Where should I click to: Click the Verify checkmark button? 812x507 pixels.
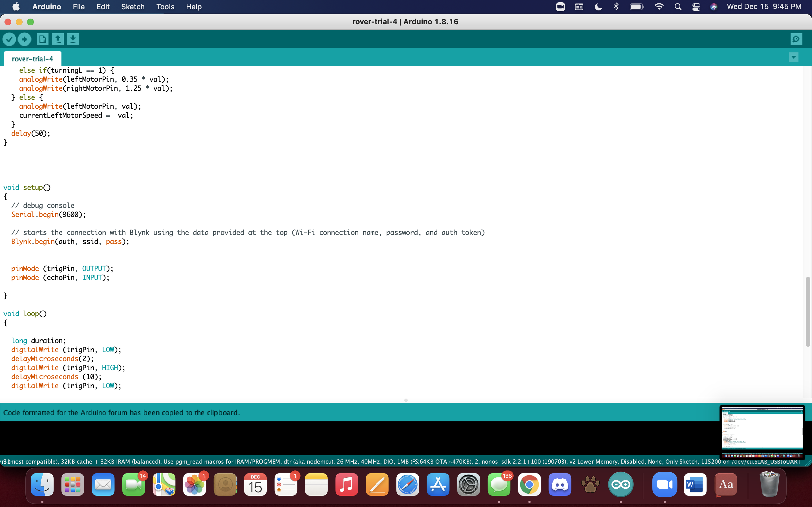[9, 39]
